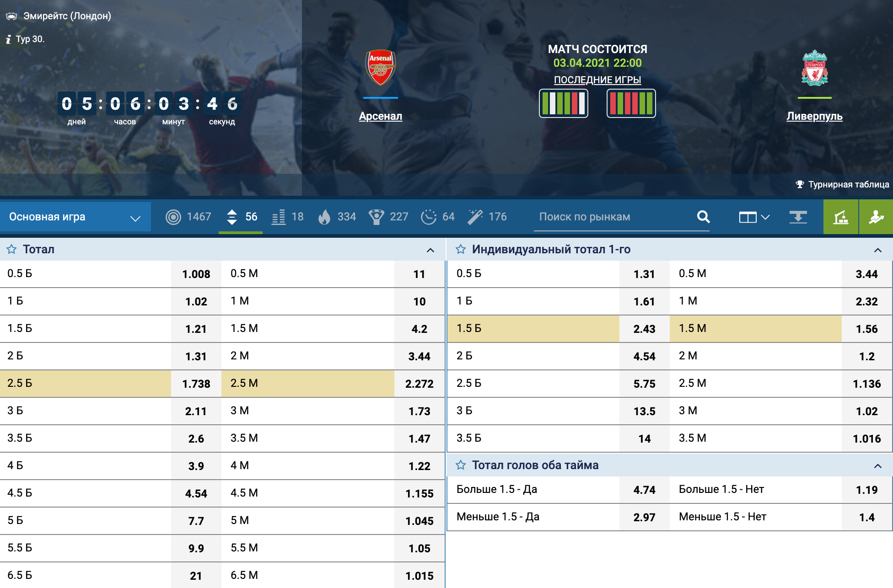The height and width of the screenshot is (588, 893).
Task: Click the Liverpool team logo
Action: (x=815, y=68)
